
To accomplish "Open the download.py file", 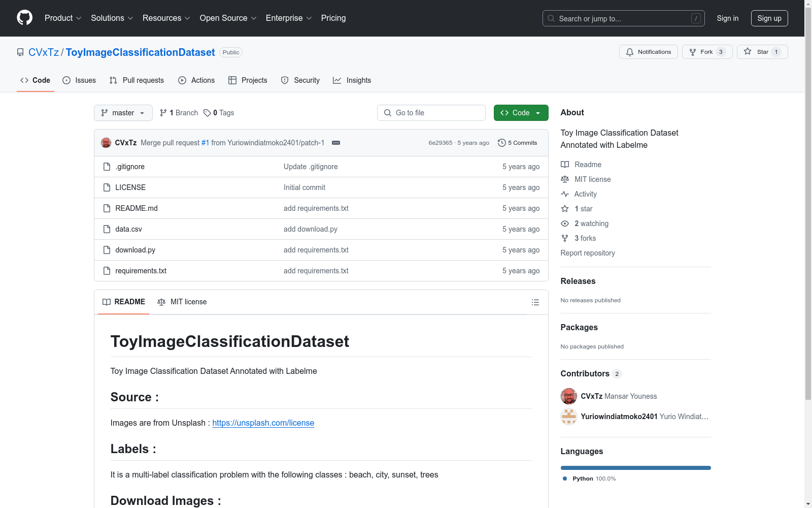I will 136,250.
